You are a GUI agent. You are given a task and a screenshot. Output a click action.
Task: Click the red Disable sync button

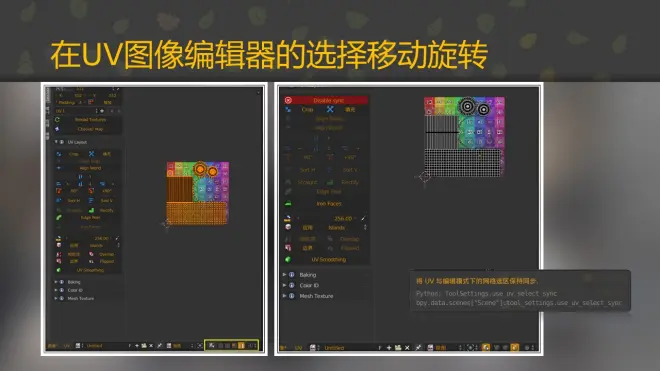click(326, 100)
